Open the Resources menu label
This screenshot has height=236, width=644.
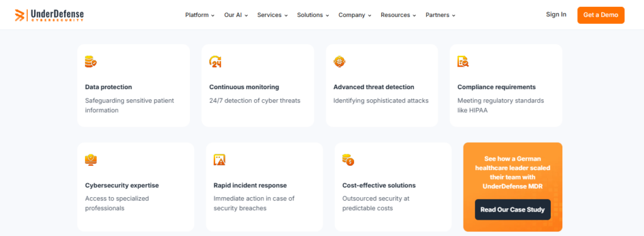tap(396, 15)
